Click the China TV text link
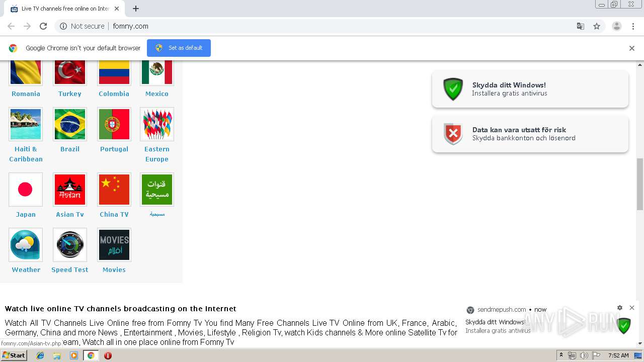Screen dimensions: 644x362 coord(114,214)
